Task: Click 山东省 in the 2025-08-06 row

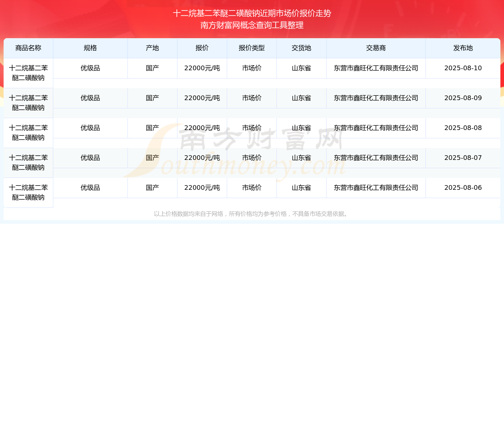Action: point(302,188)
